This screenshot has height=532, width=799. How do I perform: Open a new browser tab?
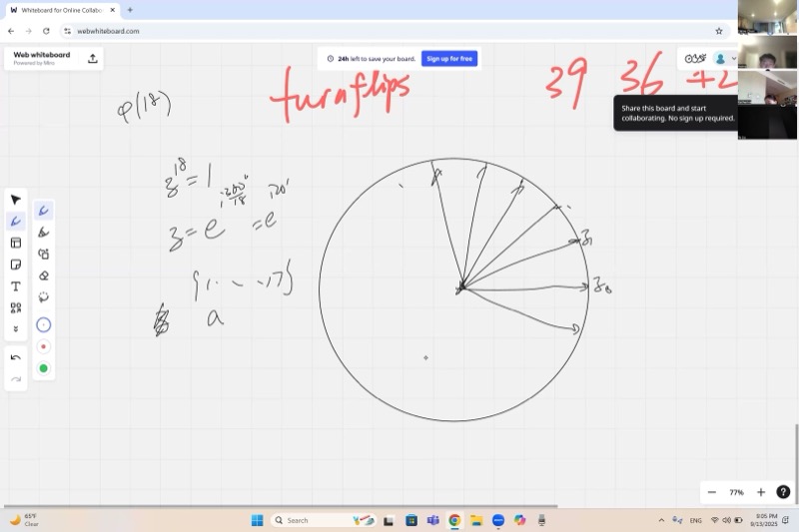click(x=130, y=10)
